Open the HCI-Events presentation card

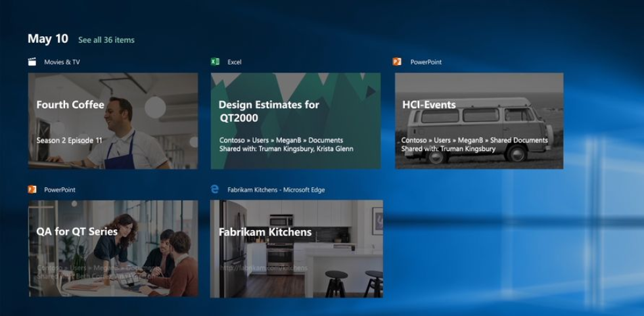click(478, 120)
